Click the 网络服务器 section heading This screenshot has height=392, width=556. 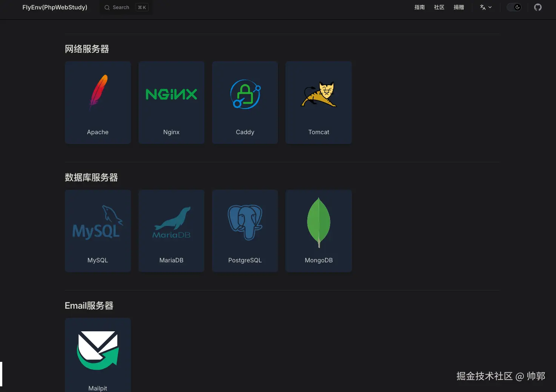[x=87, y=49]
